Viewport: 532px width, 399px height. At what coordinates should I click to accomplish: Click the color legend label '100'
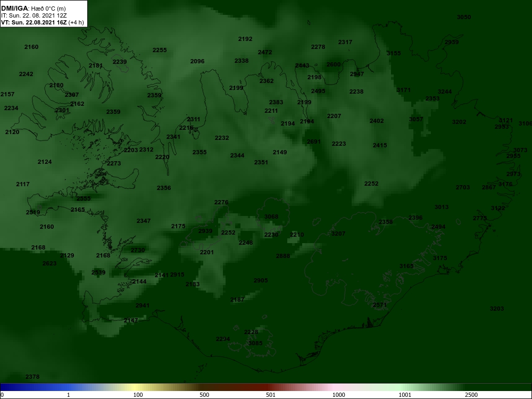pyautogui.click(x=138, y=395)
